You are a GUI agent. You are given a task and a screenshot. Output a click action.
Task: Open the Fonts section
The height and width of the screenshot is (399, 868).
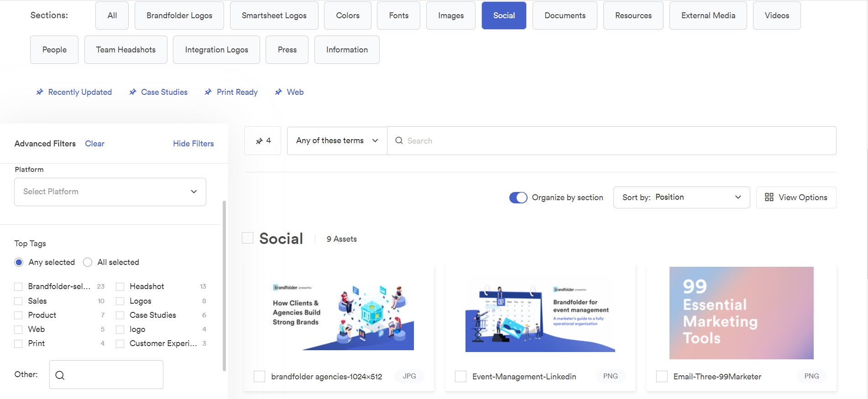tap(398, 16)
